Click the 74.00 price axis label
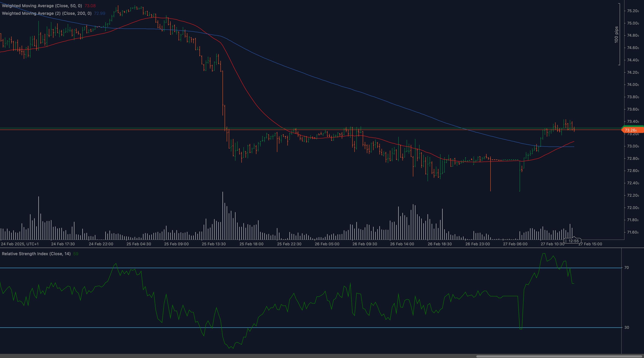The width and height of the screenshot is (644, 358). point(633,85)
